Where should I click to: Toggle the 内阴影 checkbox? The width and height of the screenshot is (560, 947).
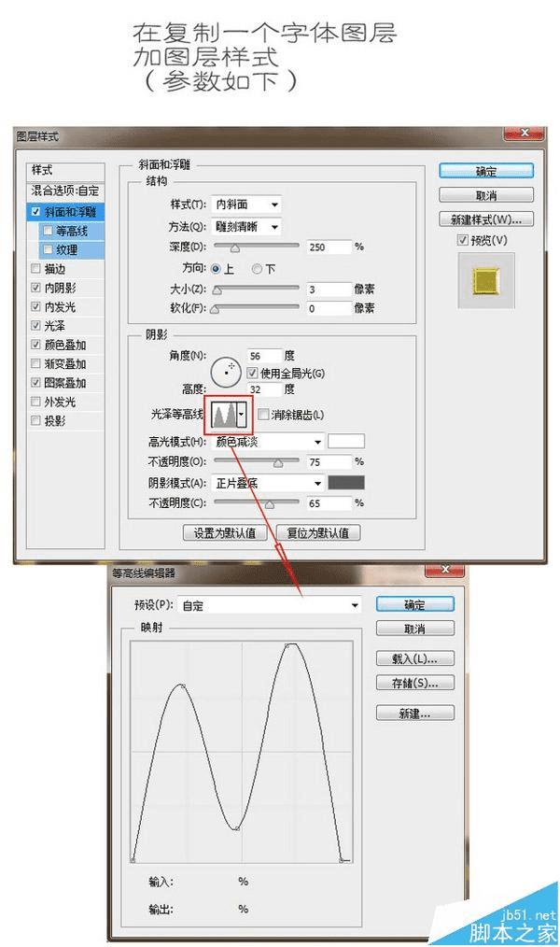coord(35,288)
